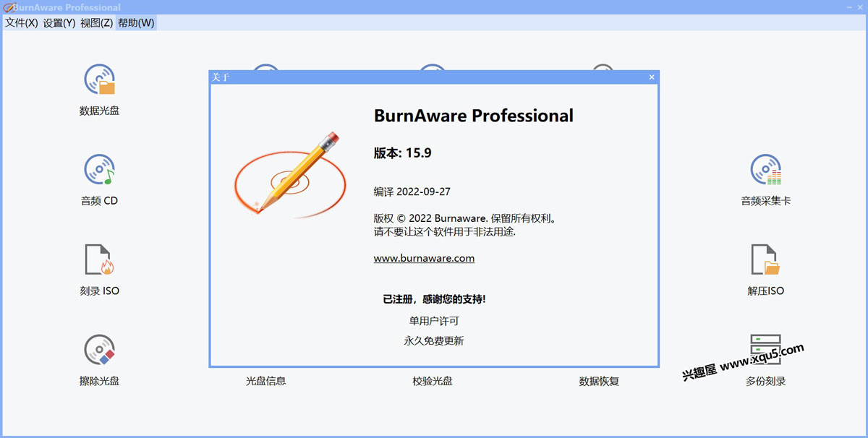Click the 请不要让这个软件用于非法用途 line
Screen dimensions: 868x438
(444, 232)
